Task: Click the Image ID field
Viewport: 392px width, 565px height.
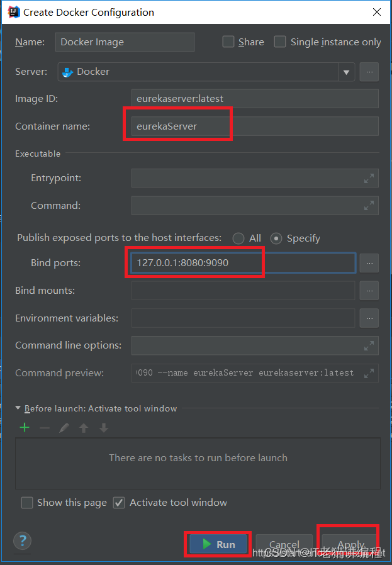Action: click(x=255, y=99)
